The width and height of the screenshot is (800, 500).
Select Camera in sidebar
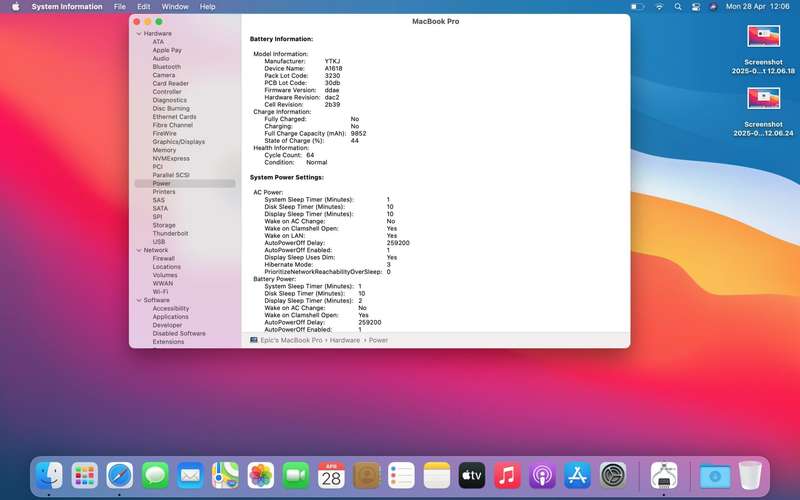163,75
